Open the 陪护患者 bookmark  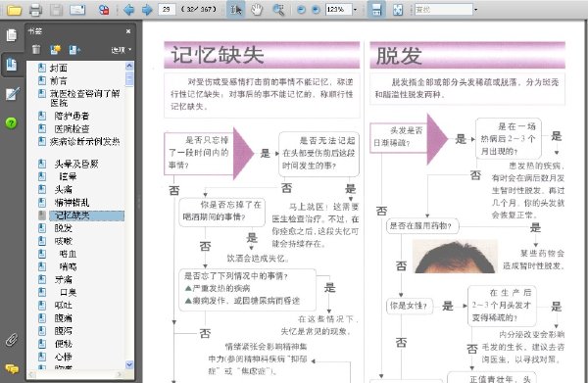click(72, 116)
